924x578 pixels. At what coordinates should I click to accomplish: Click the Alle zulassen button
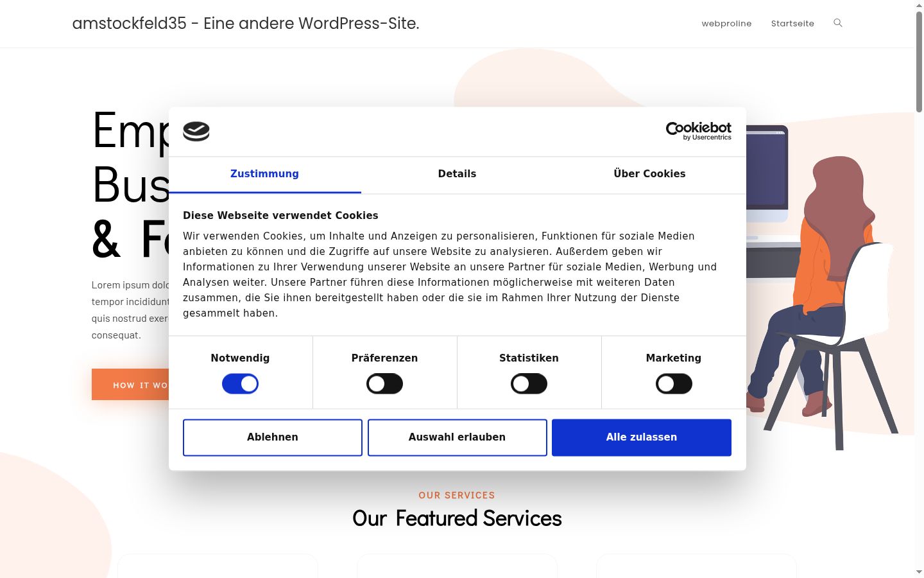click(642, 437)
